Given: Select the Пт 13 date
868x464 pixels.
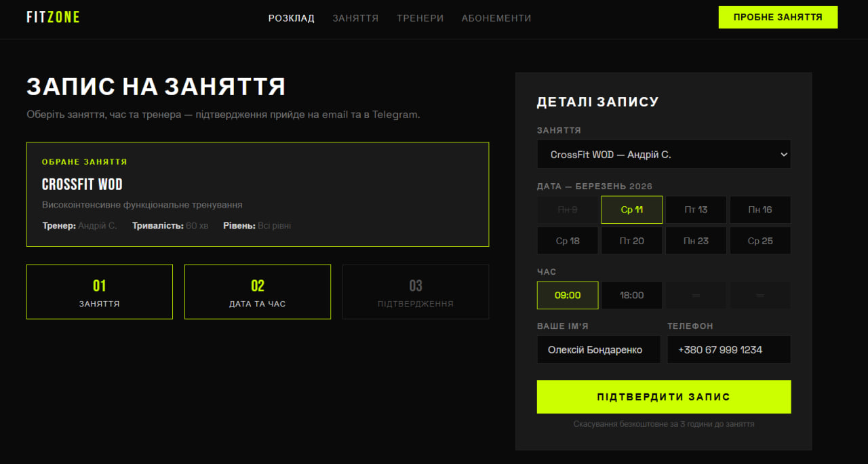Looking at the screenshot, I should [696, 210].
